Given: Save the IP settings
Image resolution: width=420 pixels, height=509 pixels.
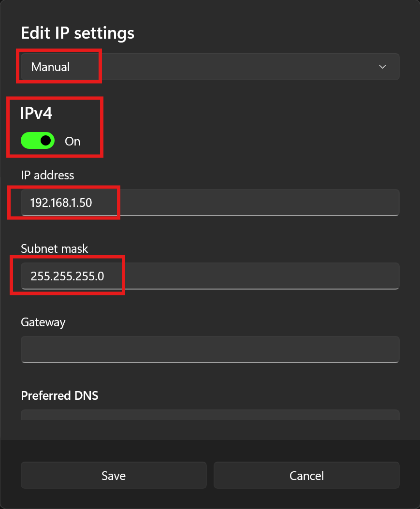Looking at the screenshot, I should tap(114, 475).
